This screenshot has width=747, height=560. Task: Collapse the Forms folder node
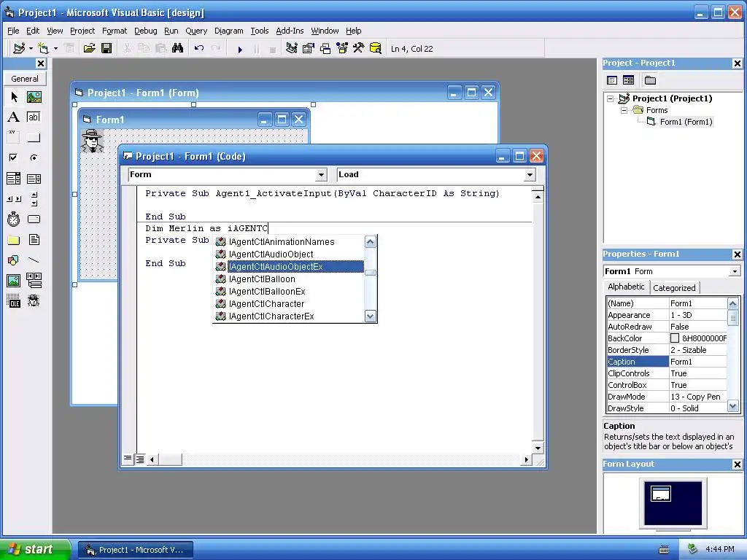coord(624,111)
